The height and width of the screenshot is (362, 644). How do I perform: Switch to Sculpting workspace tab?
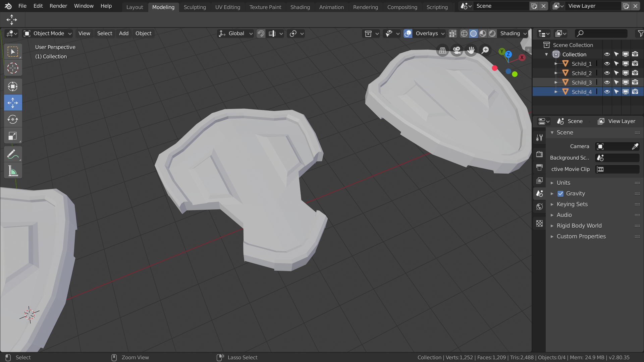(x=195, y=7)
